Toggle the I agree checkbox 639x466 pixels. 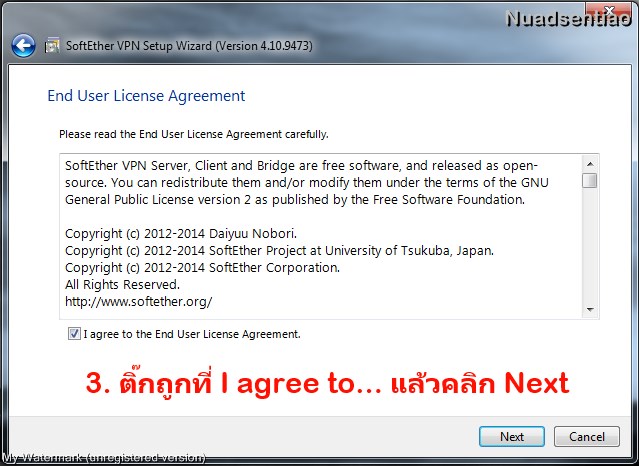[x=74, y=334]
